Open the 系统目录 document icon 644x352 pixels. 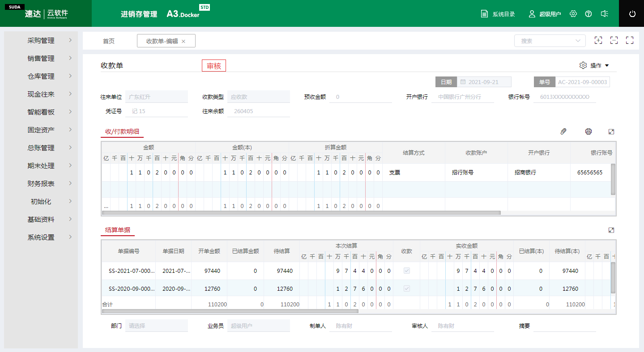point(484,14)
